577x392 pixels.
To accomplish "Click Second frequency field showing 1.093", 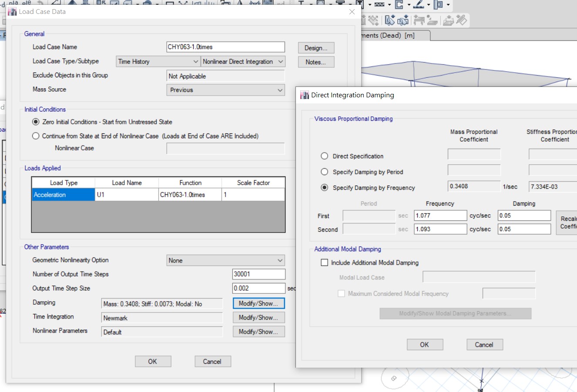I will 440,229.
